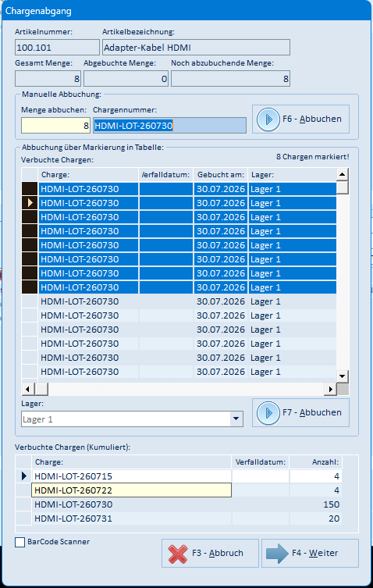Click the vertical scrollbar thumb of batch table
Screen dimensions: 373x588
coord(343,187)
